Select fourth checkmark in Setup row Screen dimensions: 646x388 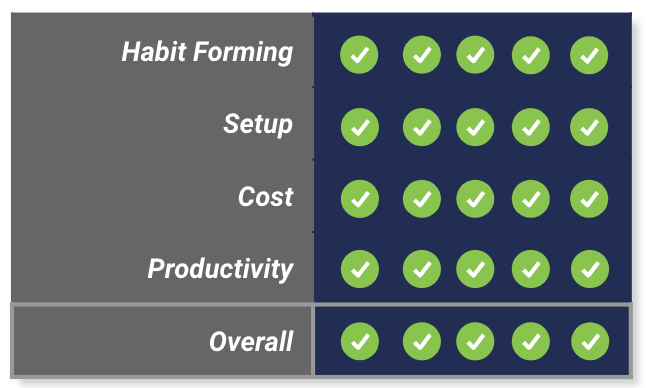tap(531, 127)
